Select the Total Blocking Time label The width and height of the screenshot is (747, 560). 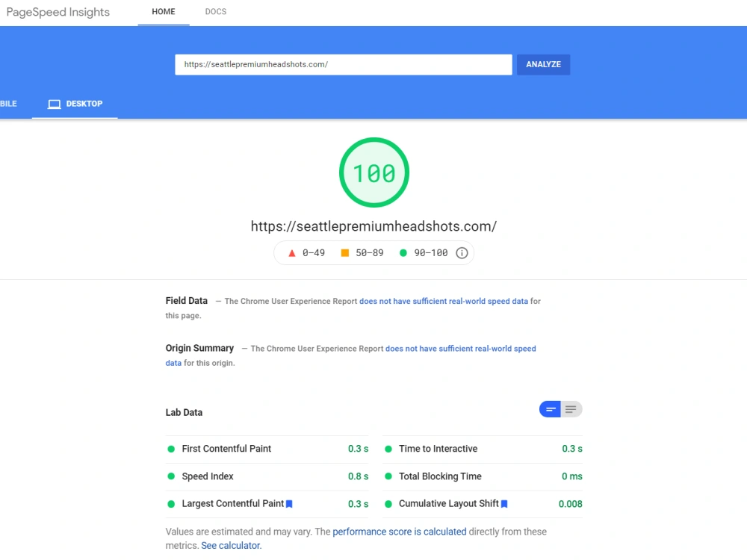[x=440, y=476]
